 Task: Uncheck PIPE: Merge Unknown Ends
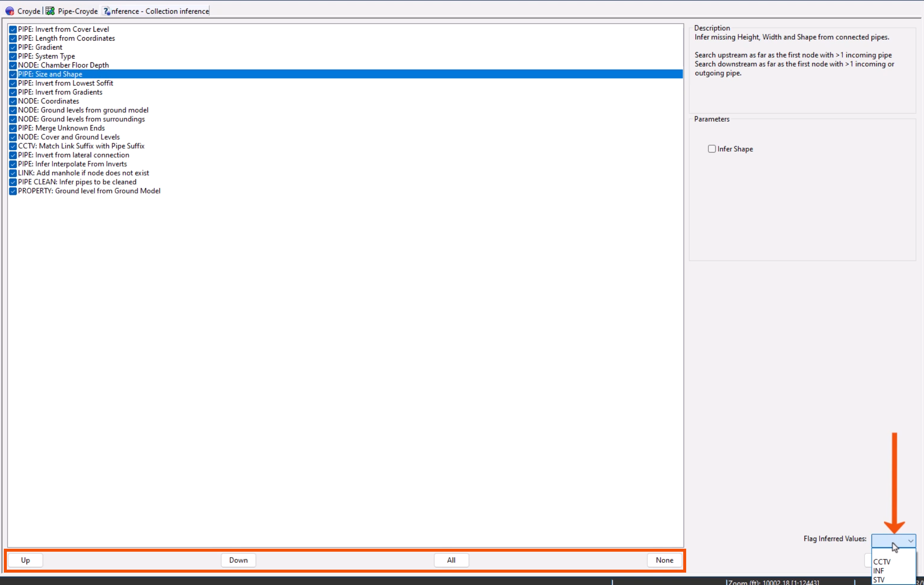[12, 128]
